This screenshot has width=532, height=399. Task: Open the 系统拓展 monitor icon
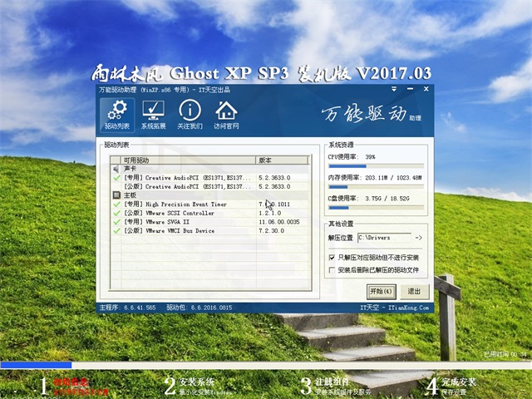(153, 115)
